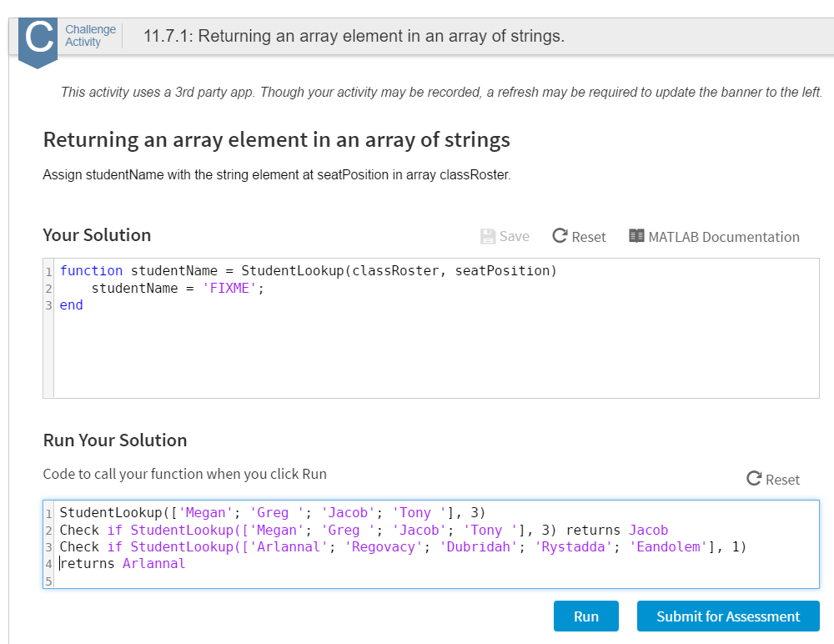Click the activity title 11.7.1 heading
The height and width of the screenshot is (644, 834).
[x=294, y=36]
